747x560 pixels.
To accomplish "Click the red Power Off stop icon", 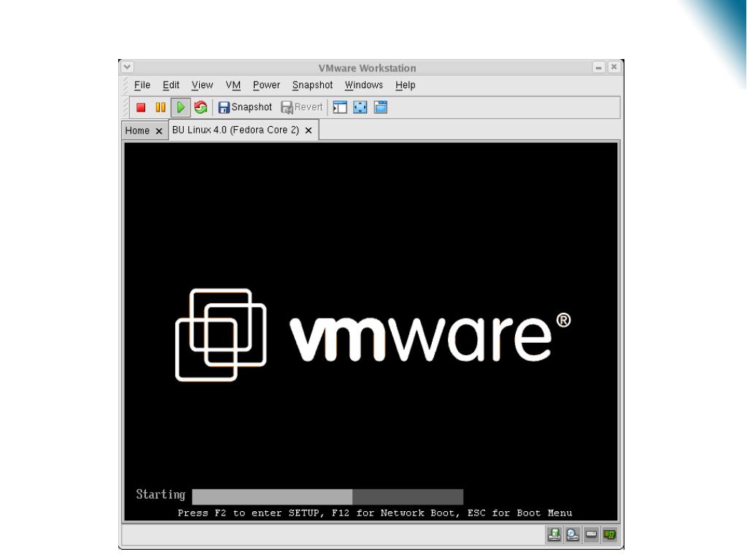I will [141, 108].
